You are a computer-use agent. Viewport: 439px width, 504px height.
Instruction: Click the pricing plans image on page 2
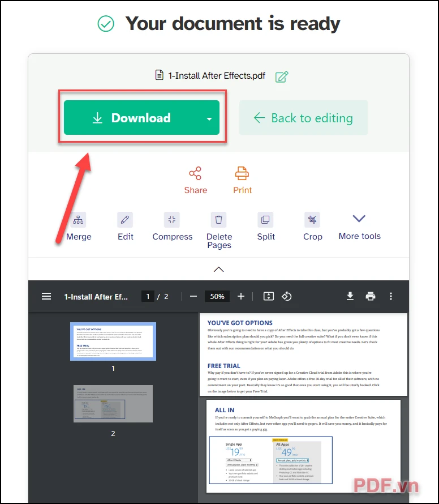coord(271,460)
